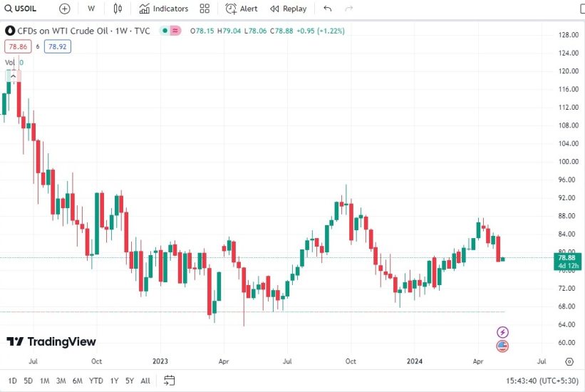585x392 pixels.
Task: Toggle the green market status dot
Action: (x=164, y=31)
